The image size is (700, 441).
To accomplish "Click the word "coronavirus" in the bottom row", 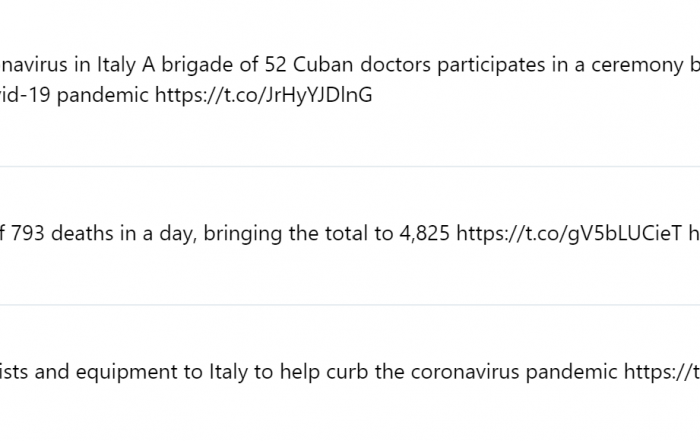I will pyautogui.click(x=465, y=372).
